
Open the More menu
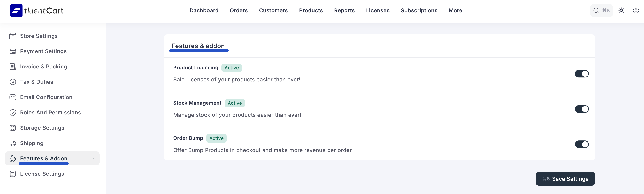tap(455, 10)
